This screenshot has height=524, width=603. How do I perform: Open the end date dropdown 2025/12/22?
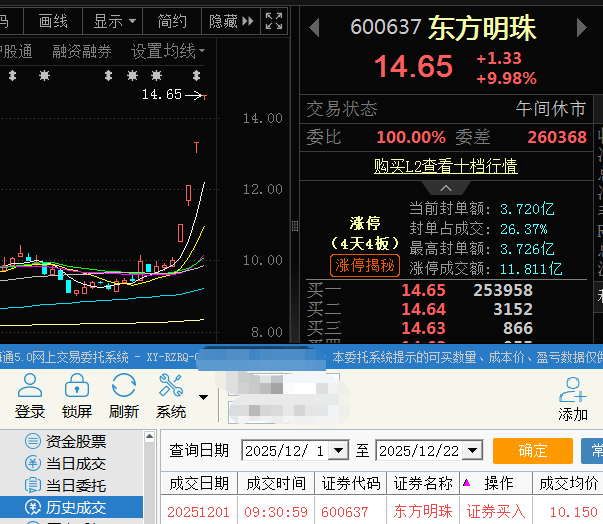coord(473,450)
